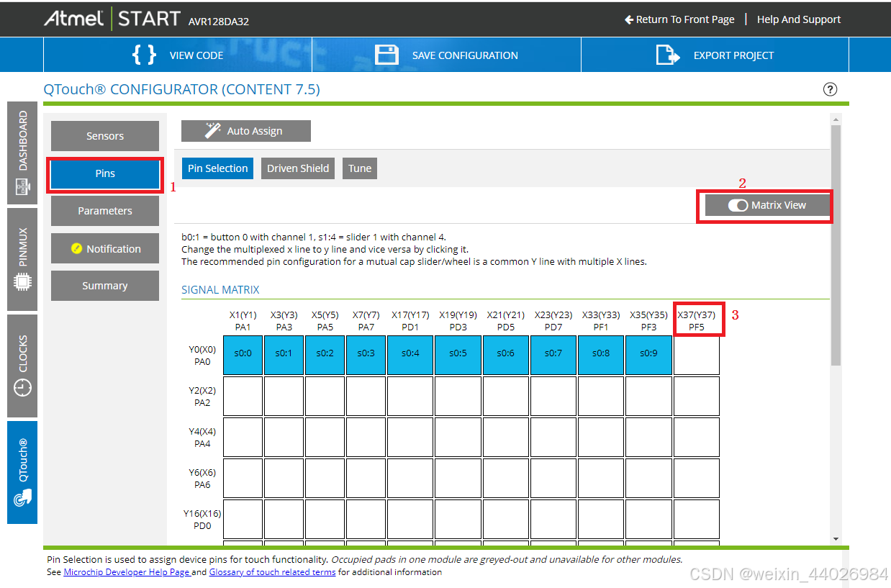891x588 pixels.
Task: Click the vertical scrollbar thumb
Action: [836, 245]
